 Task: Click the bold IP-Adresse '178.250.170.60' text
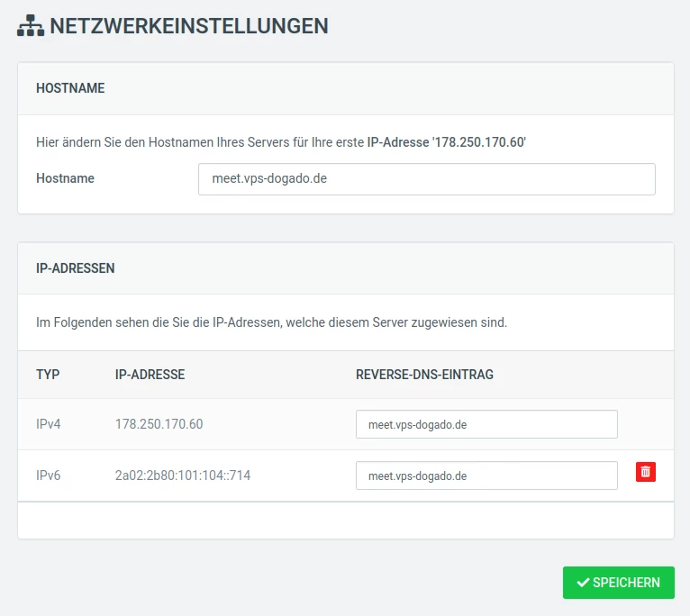tap(446, 142)
